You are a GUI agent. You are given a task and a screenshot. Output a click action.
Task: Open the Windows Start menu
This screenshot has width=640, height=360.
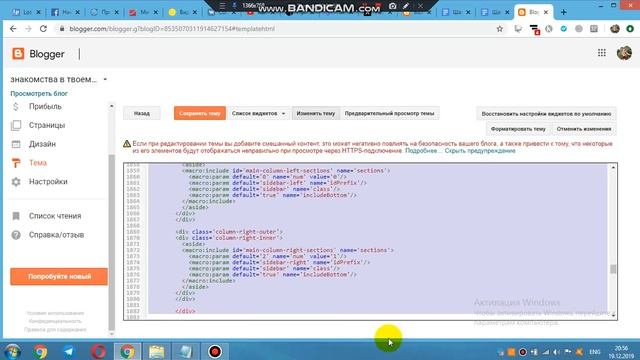pyautogui.click(x=12, y=351)
